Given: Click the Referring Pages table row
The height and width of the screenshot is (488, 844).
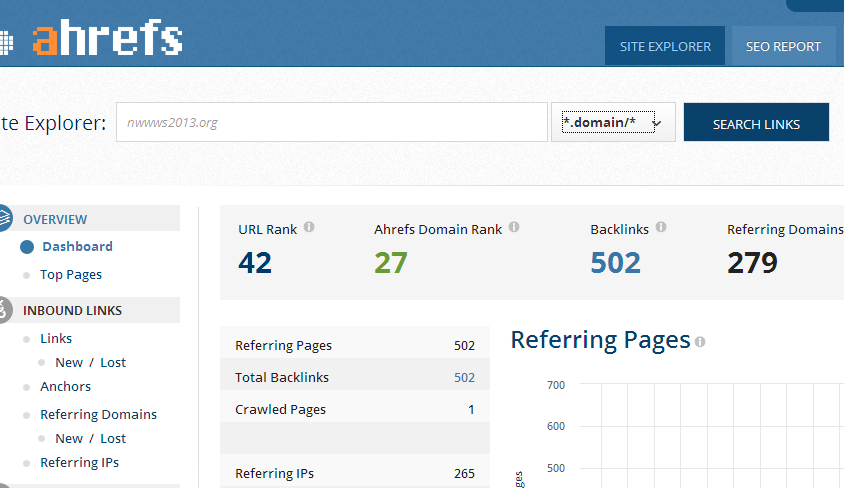Looking at the screenshot, I should (x=355, y=342).
